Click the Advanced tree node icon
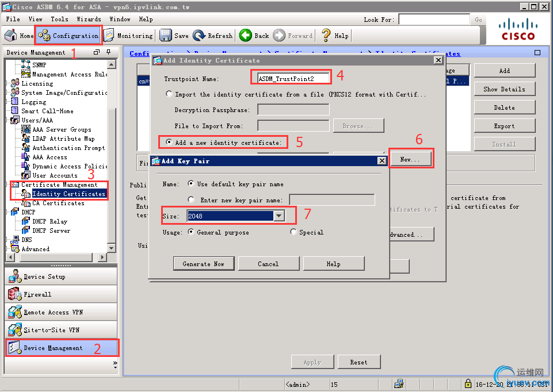553x392 pixels. click(15, 249)
